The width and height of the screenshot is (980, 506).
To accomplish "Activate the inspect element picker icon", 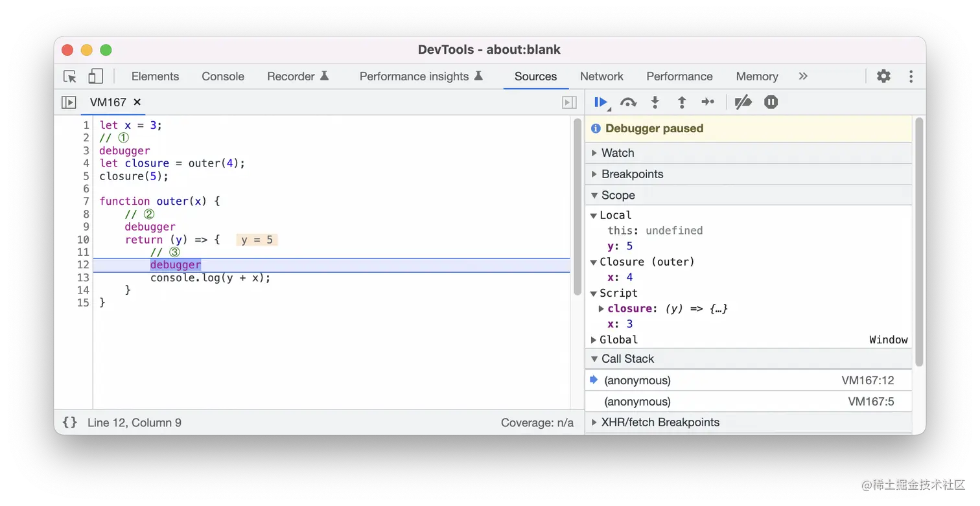I will [70, 76].
